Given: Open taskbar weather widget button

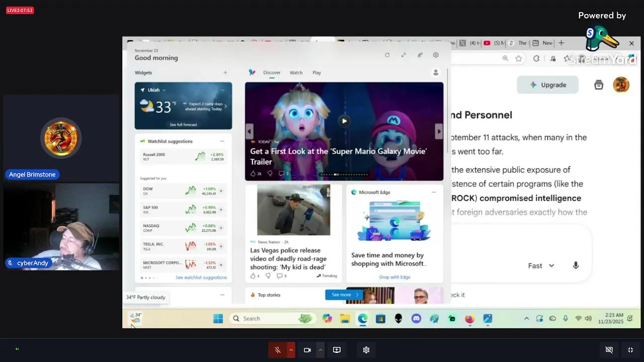Looking at the screenshot, I should click(136, 318).
